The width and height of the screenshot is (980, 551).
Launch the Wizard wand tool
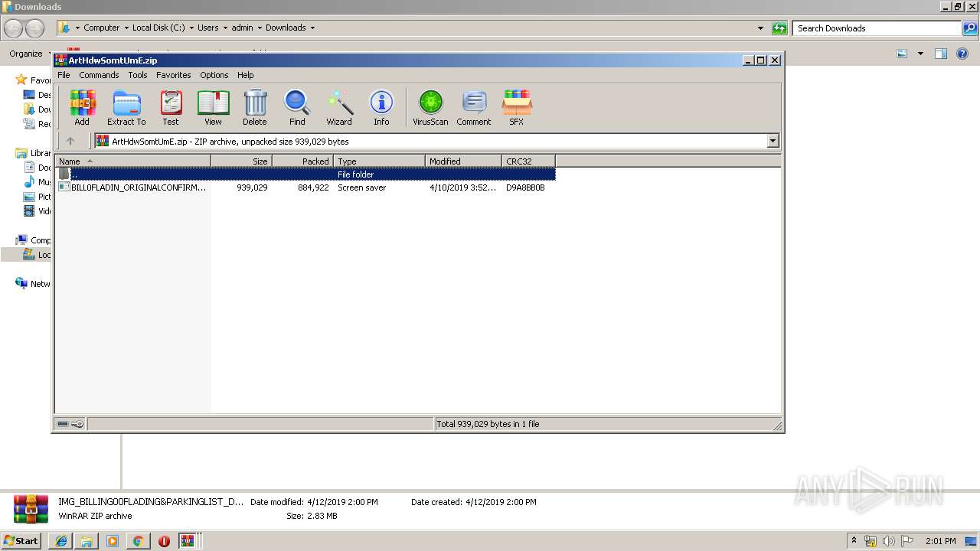339,107
